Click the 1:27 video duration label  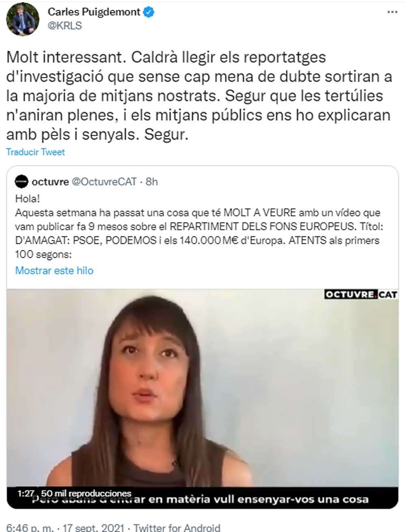point(26,494)
